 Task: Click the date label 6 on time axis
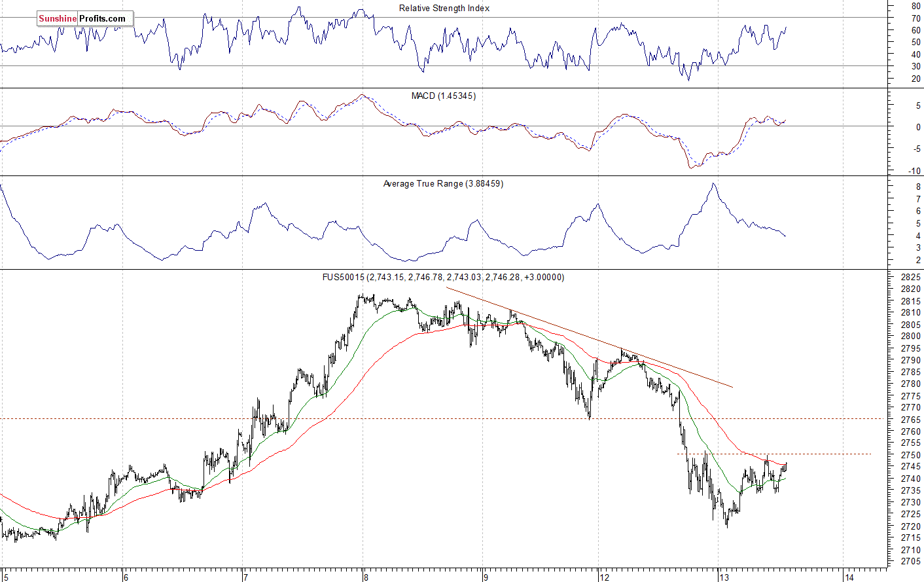tap(126, 577)
